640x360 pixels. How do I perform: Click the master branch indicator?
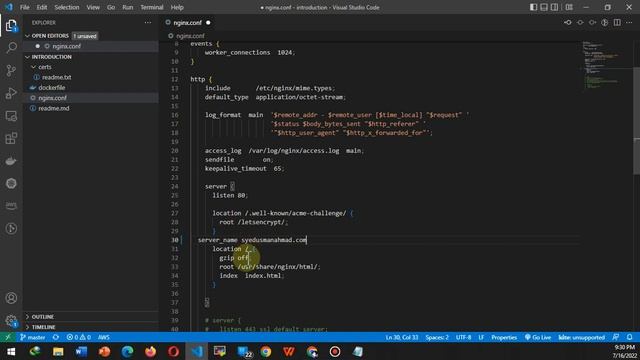point(33,337)
